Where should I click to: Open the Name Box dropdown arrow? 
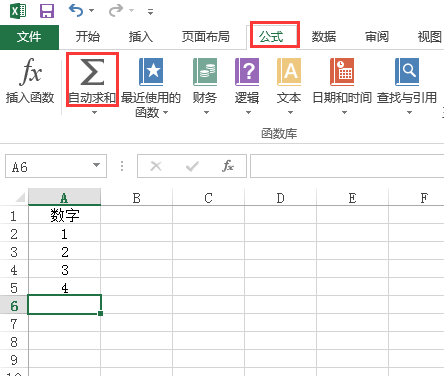[x=96, y=165]
